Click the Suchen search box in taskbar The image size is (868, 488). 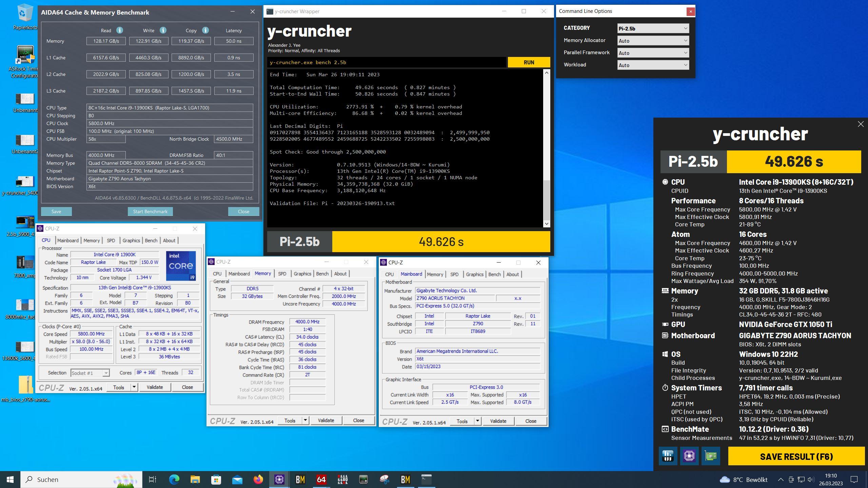click(x=81, y=479)
